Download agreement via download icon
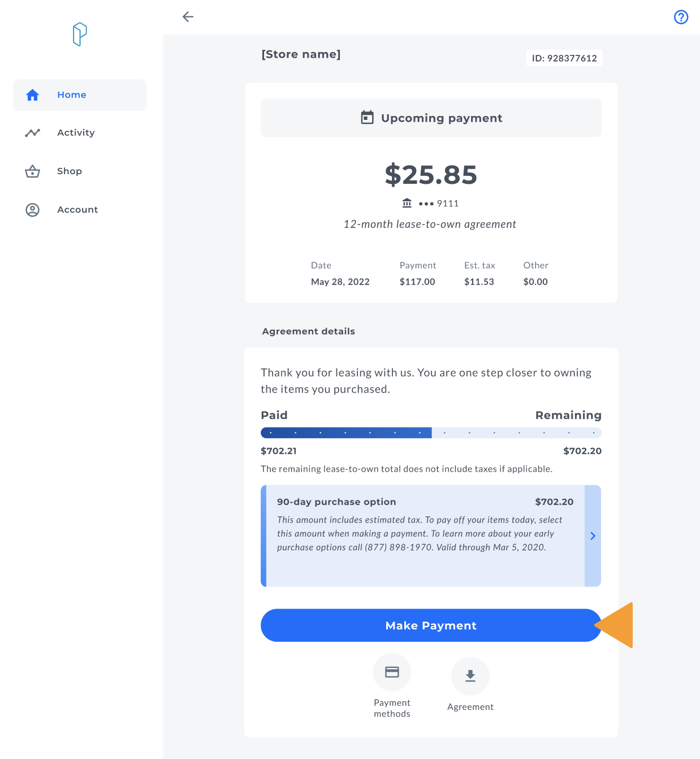This screenshot has width=700, height=759. point(470,676)
